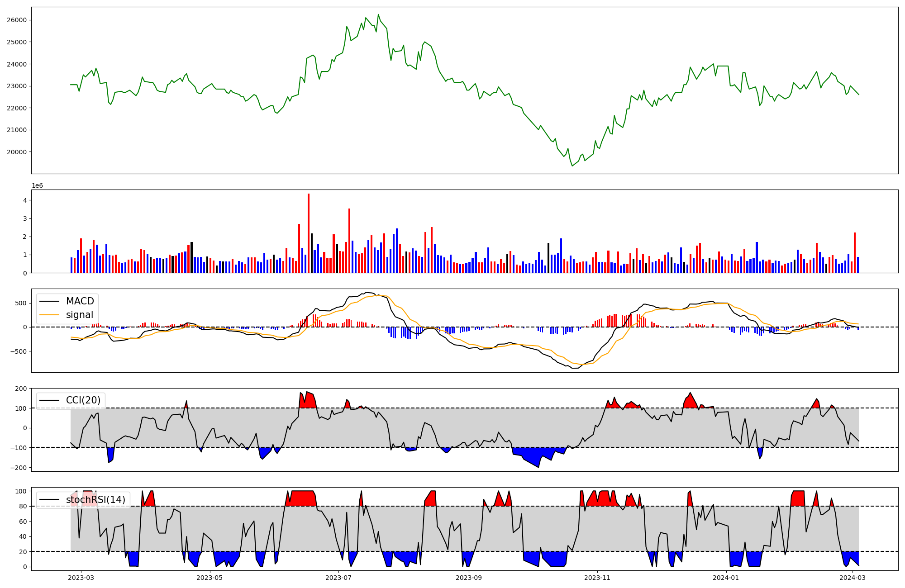Click the -200 tick on the CCI axis

click(19, 468)
